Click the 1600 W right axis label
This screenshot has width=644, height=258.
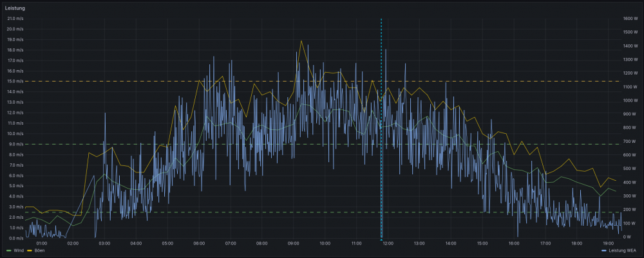pyautogui.click(x=630, y=19)
